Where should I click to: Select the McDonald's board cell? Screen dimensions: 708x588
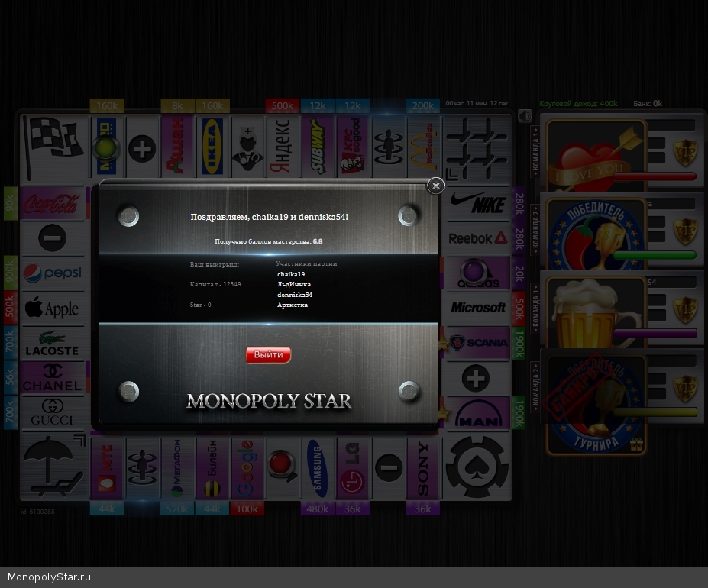click(423, 147)
